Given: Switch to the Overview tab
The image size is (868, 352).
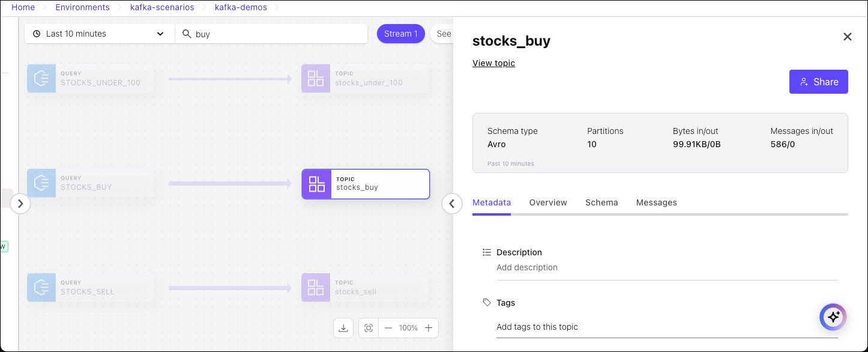Looking at the screenshot, I should point(548,202).
